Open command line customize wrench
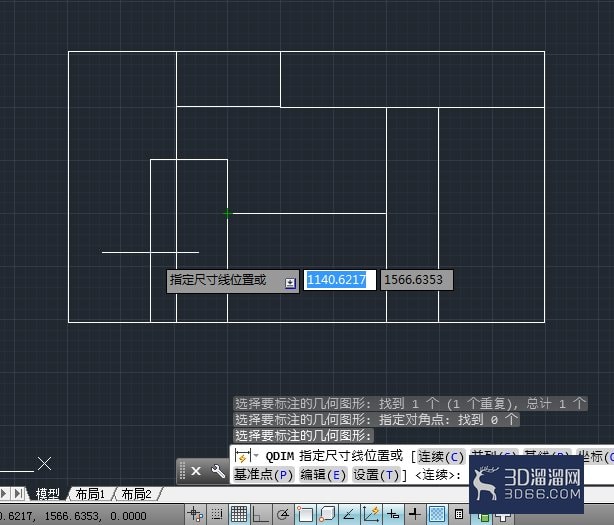Screen dimensions: 614x525 pos(218,471)
